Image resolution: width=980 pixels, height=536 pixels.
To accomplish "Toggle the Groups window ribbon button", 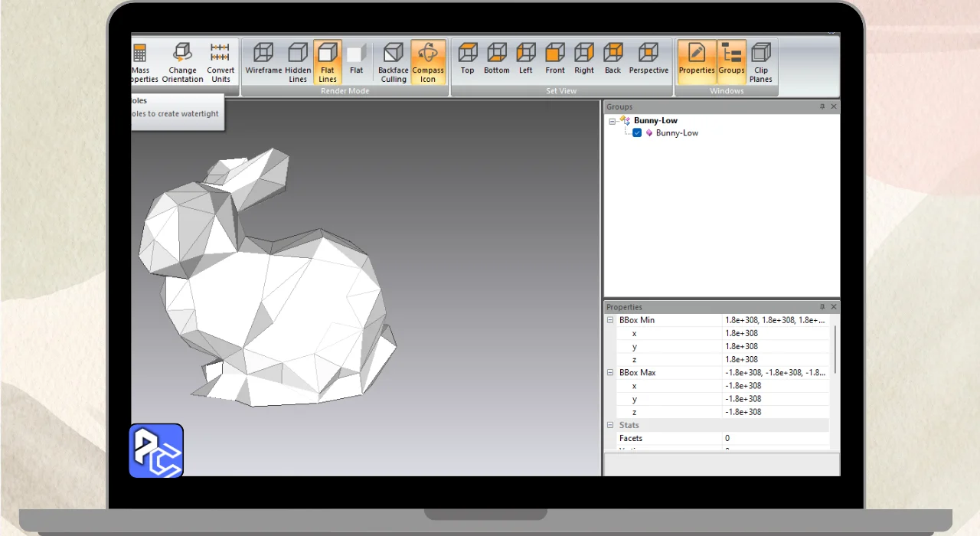I will [731, 60].
